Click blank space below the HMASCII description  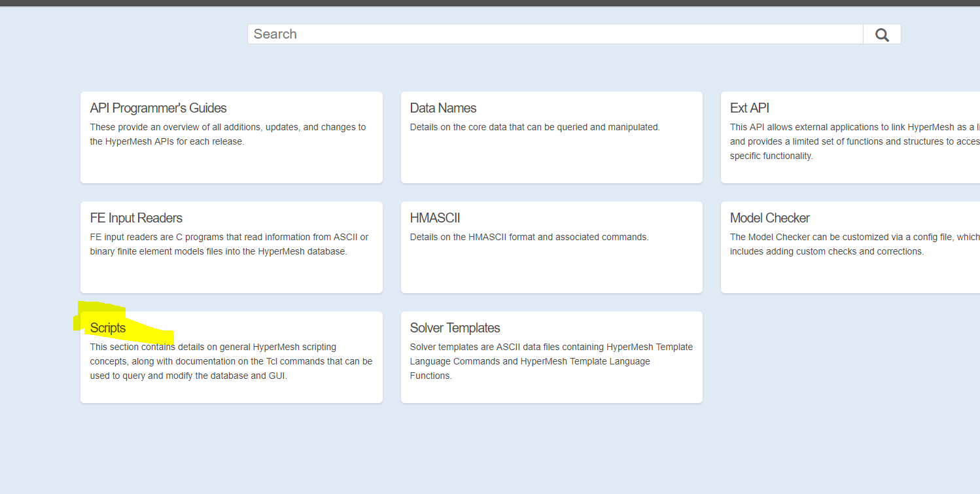(551, 270)
